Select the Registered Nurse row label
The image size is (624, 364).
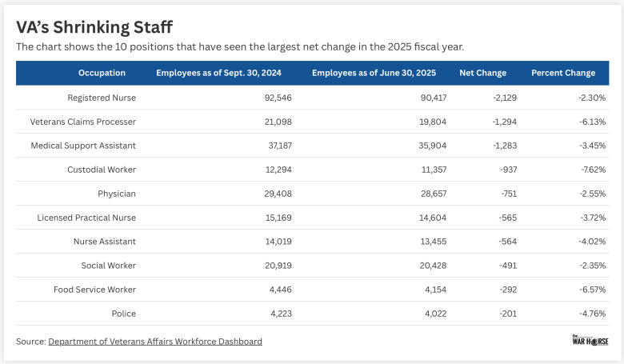point(102,98)
